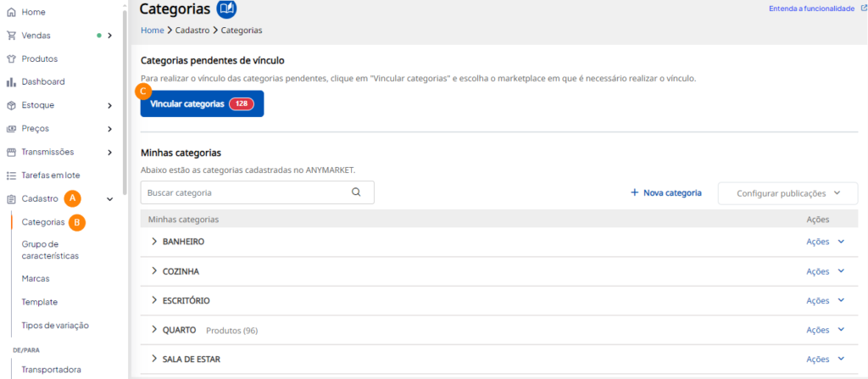This screenshot has width=868, height=379.
Task: Click the magnifier icon in search field
Action: point(356,192)
